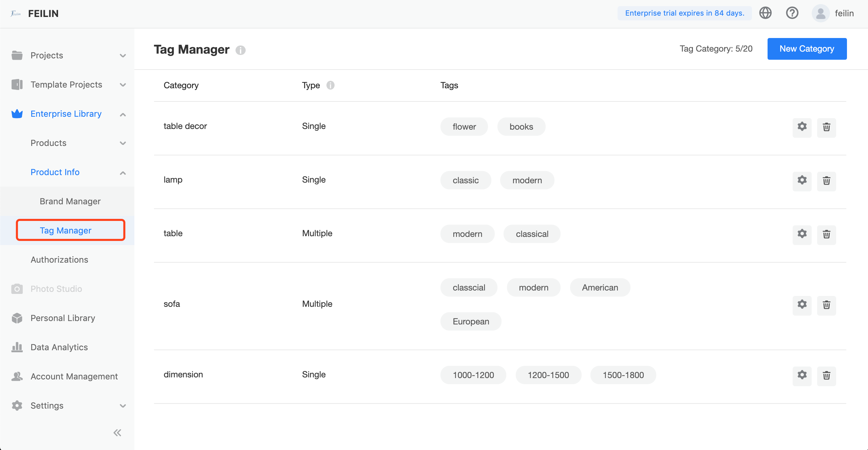This screenshot has height=450, width=868.
Task: Collapse the sidebar with double-arrow icon
Action: click(x=117, y=433)
